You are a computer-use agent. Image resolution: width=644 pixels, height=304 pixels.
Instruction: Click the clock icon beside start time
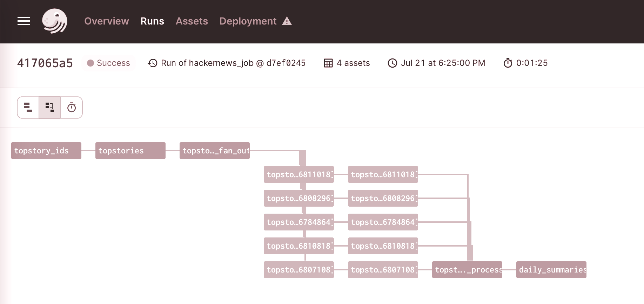coord(392,63)
